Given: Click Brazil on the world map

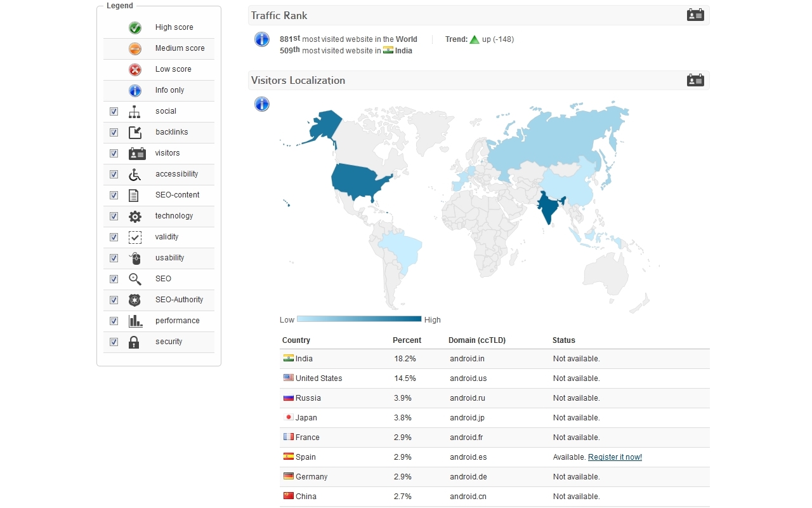Looking at the screenshot, I should [403, 251].
